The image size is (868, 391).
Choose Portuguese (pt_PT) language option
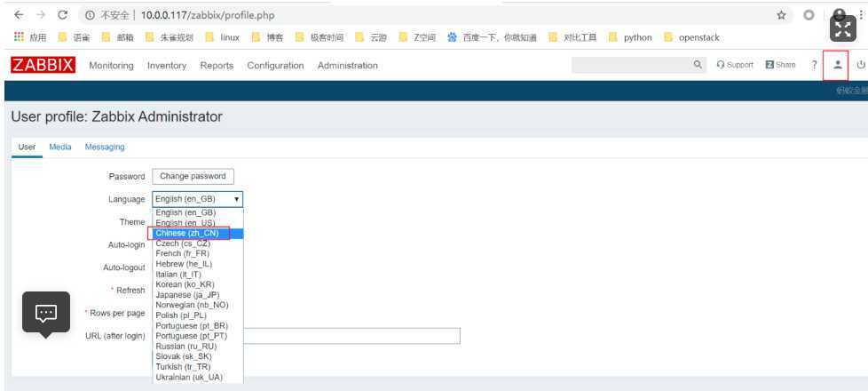coord(198,336)
